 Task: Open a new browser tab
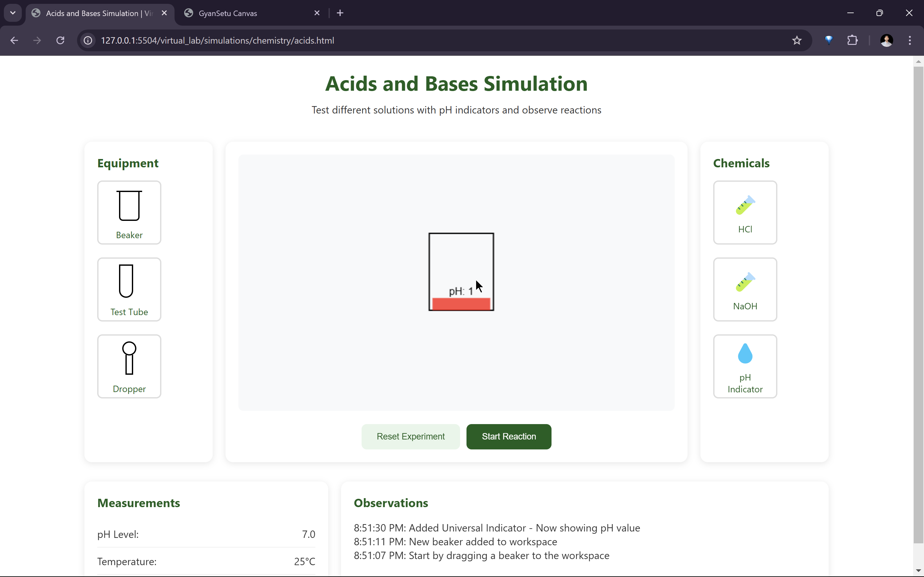(x=340, y=13)
